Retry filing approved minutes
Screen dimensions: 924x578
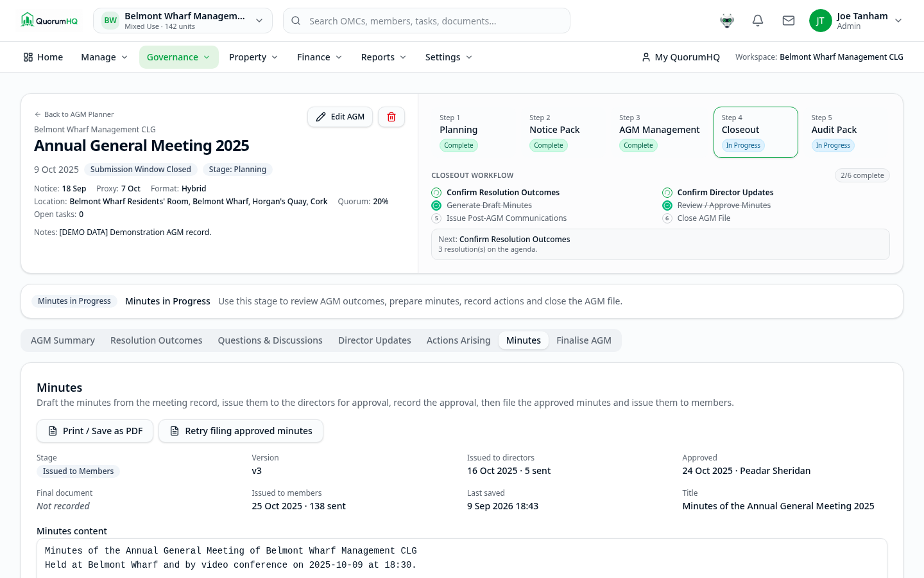241,431
